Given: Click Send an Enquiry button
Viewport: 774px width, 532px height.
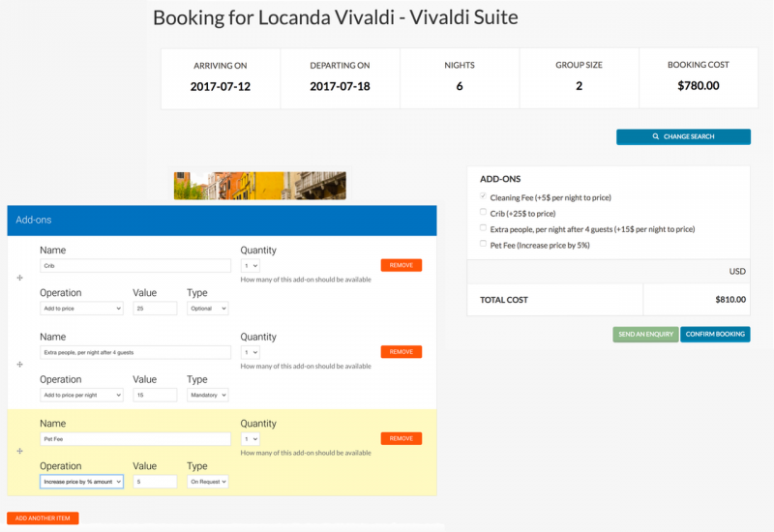Looking at the screenshot, I should pos(645,334).
